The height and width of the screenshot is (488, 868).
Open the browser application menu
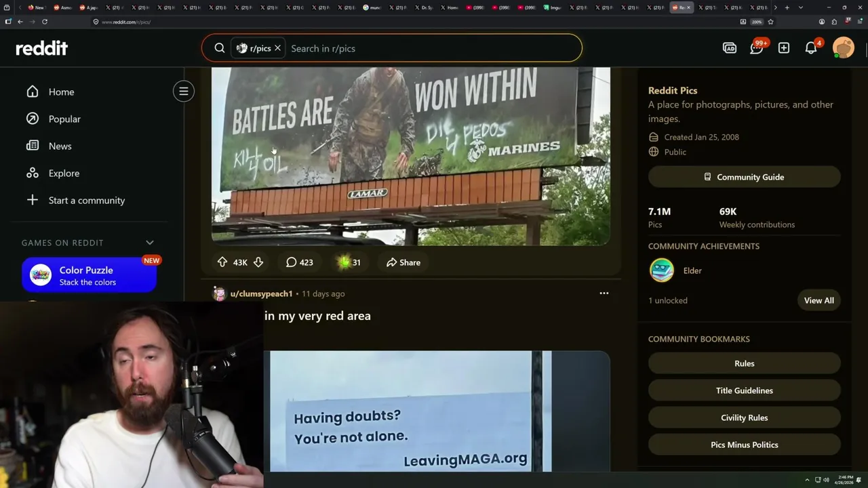click(x=859, y=22)
